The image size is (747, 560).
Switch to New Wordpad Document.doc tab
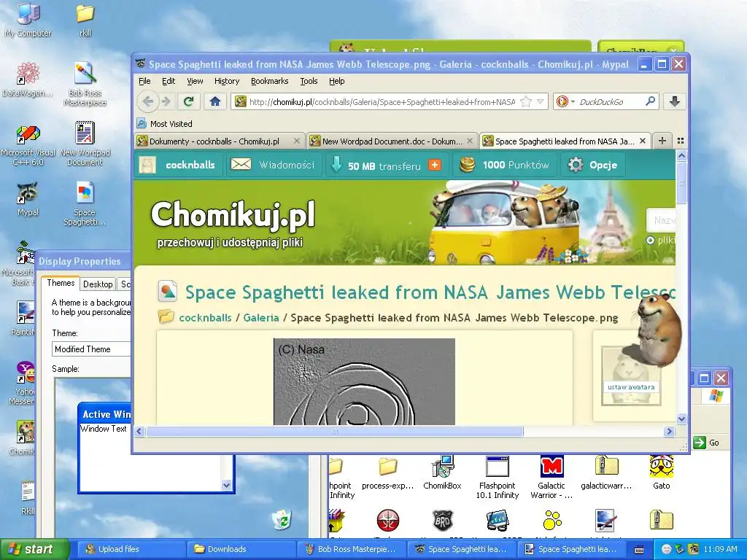point(392,141)
